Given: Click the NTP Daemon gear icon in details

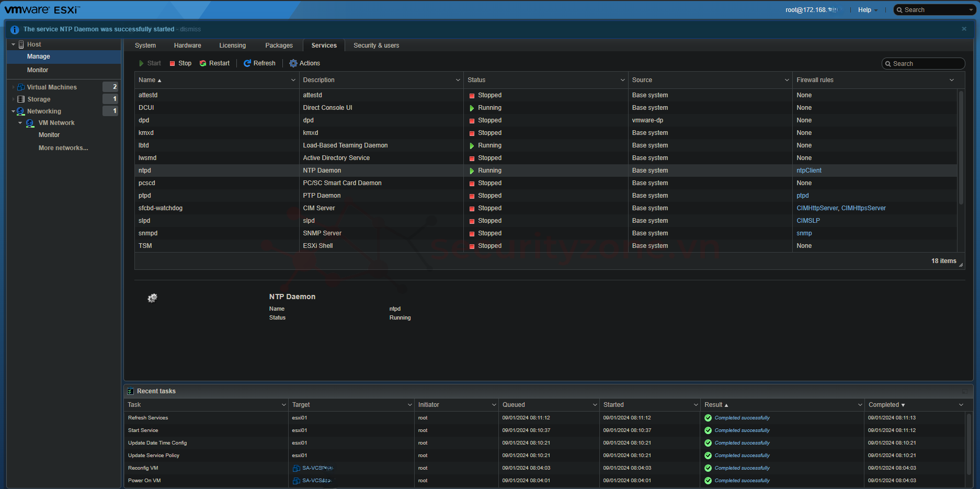Looking at the screenshot, I should click(152, 298).
